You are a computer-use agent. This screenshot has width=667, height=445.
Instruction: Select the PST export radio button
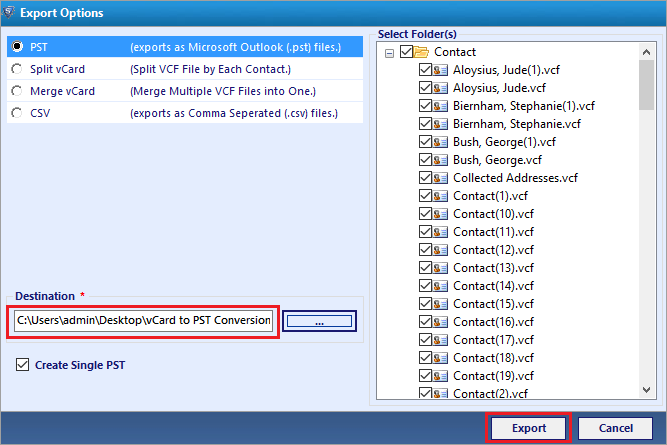pyautogui.click(x=17, y=46)
